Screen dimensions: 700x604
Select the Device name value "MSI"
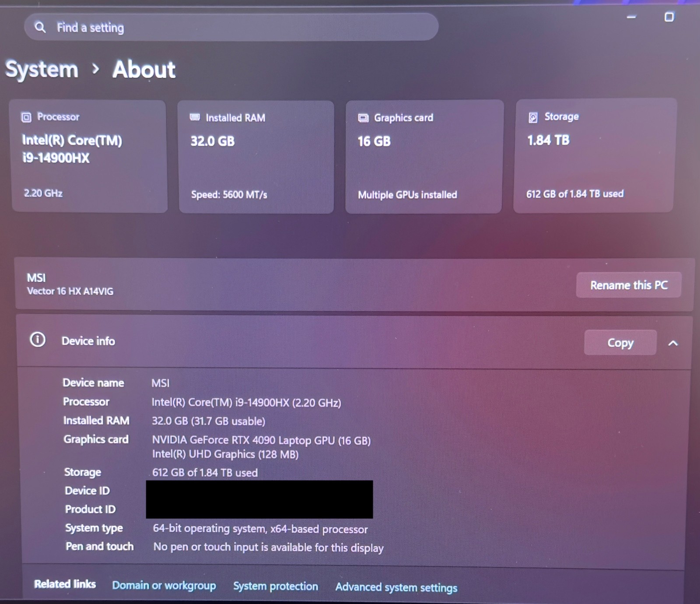click(160, 383)
